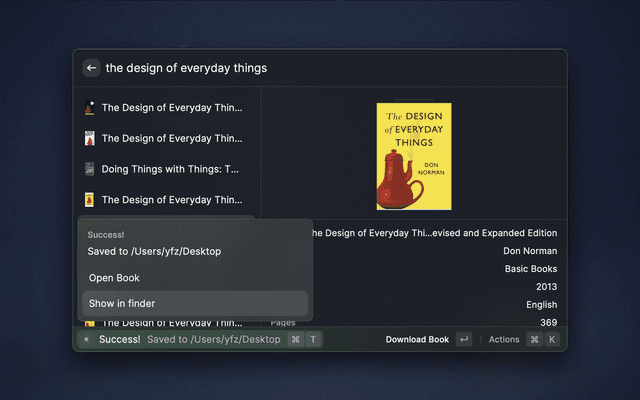Click the yellow cover icon on fourth result
The width and height of the screenshot is (640, 400).
(89, 200)
